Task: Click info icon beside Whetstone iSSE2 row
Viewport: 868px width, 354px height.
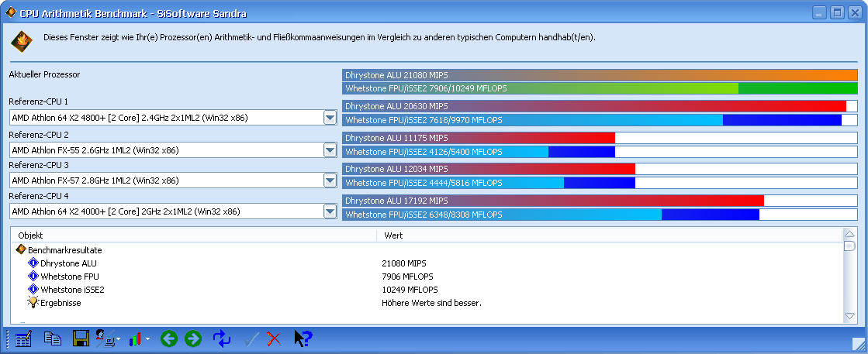Action: tap(33, 290)
